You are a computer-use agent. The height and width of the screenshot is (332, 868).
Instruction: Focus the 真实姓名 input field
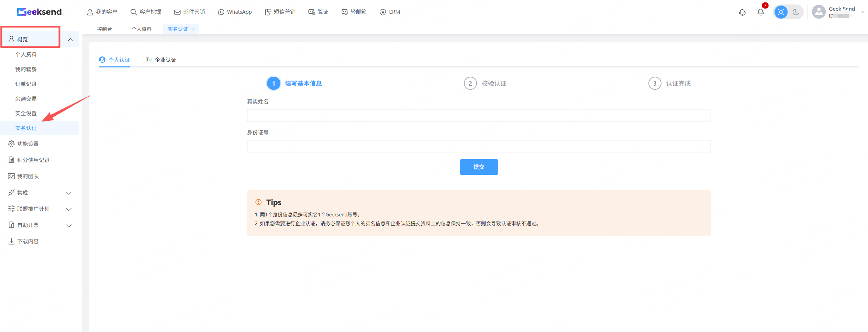(x=479, y=115)
